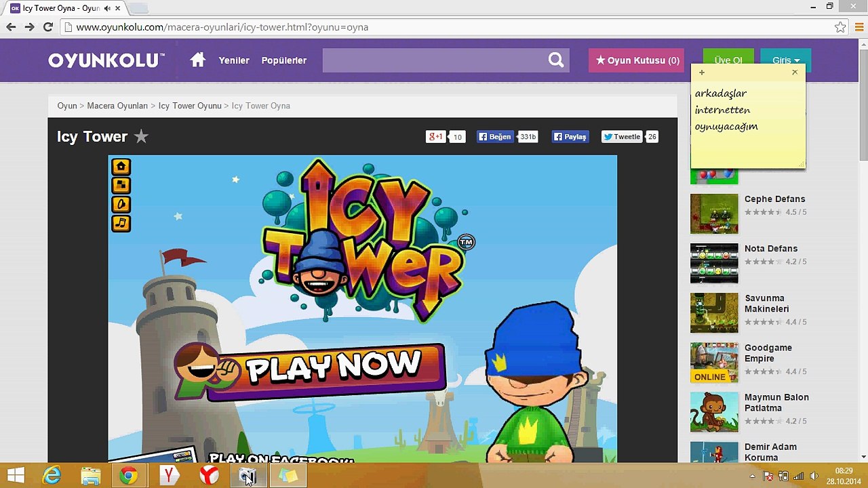Click browser back arrow
The height and width of the screenshot is (488, 868).
coord(11,27)
